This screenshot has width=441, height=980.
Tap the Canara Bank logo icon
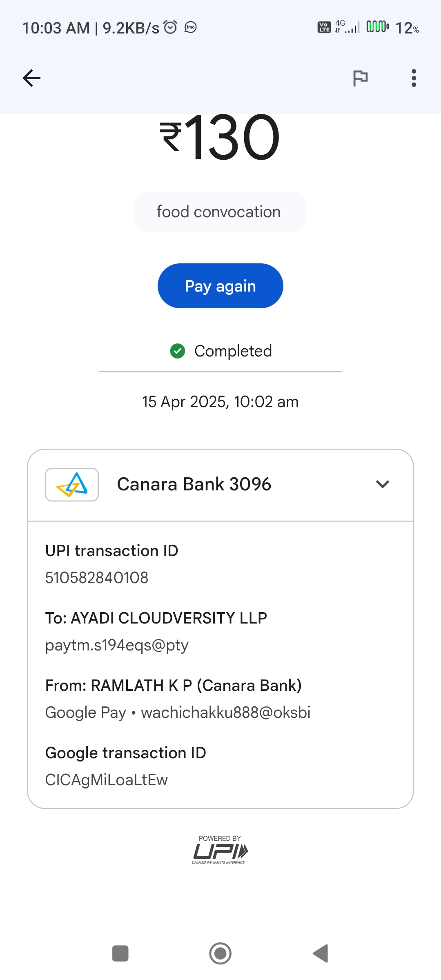[x=72, y=484]
